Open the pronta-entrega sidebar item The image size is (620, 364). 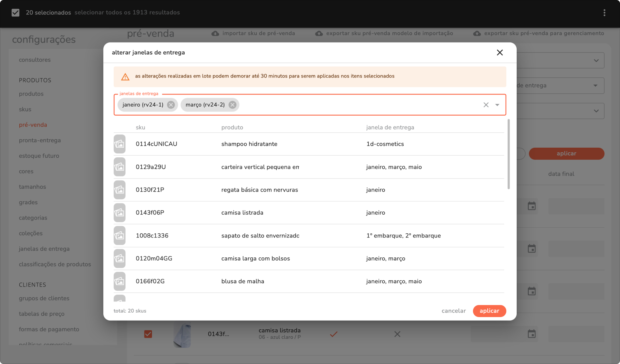point(40,140)
